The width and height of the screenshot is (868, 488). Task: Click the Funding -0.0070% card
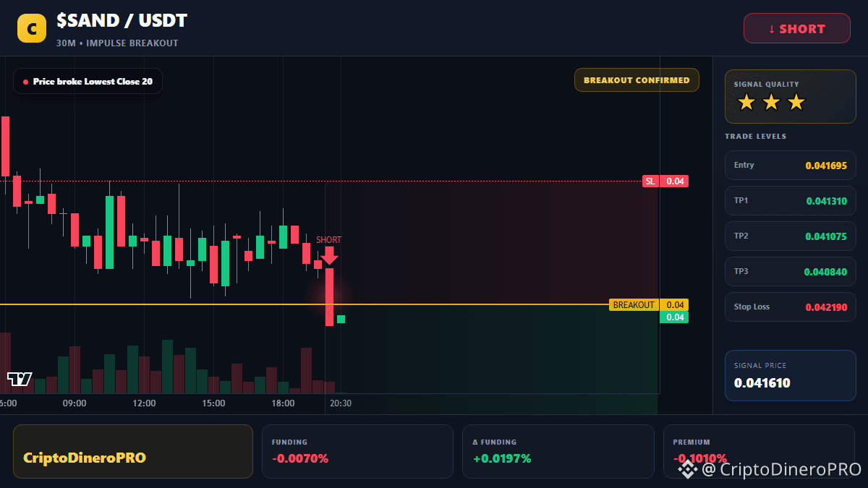coord(357,451)
